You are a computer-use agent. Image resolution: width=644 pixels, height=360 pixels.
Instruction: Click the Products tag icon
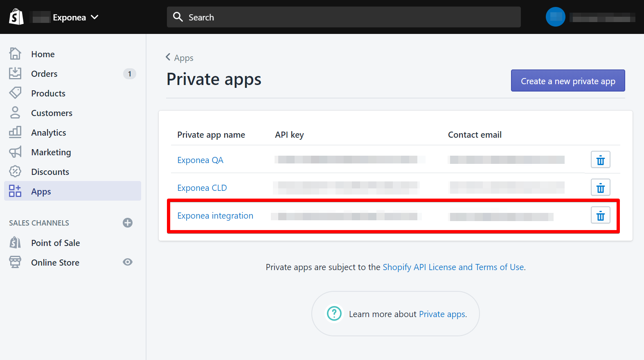(15, 93)
